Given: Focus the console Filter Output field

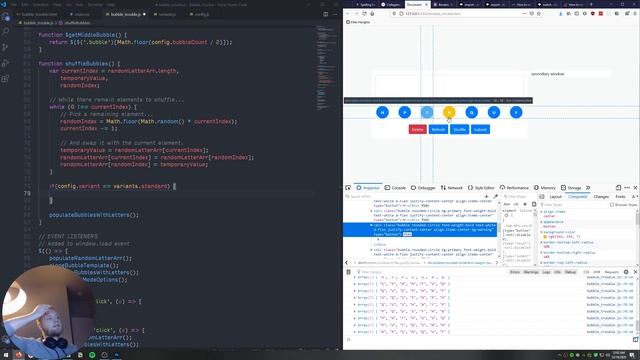Looking at the screenshot, I should pyautogui.click(x=431, y=272).
